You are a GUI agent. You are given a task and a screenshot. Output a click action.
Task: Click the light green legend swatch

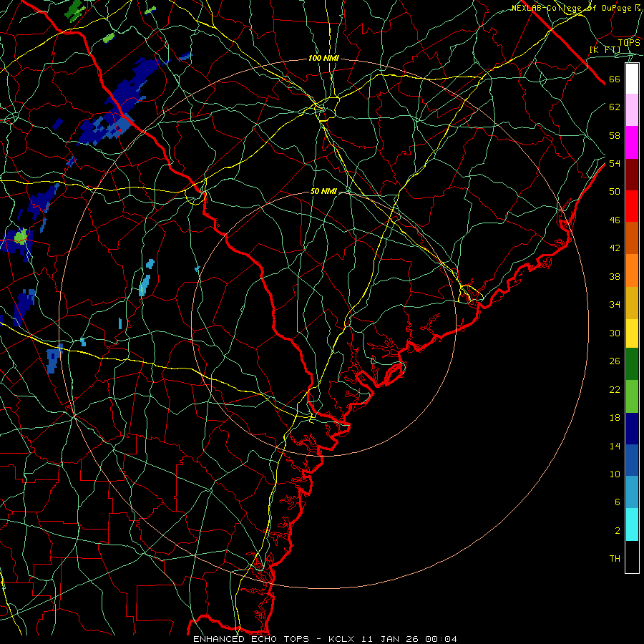(x=632, y=396)
